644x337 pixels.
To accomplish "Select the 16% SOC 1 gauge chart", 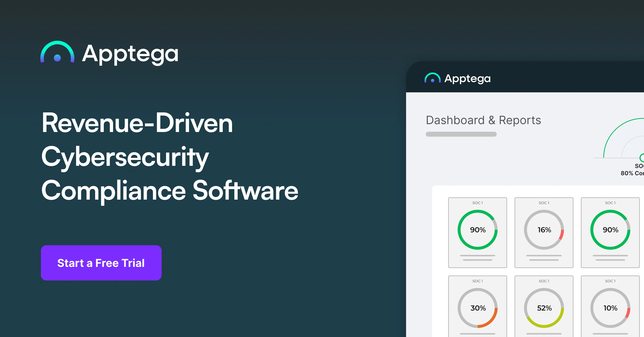I will 544,230.
